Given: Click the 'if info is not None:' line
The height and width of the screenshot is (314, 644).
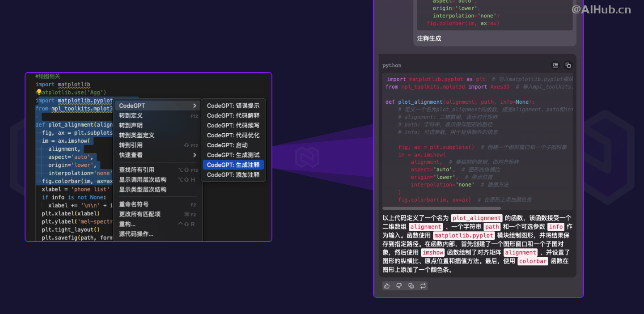Looking at the screenshot, I should (74, 197).
